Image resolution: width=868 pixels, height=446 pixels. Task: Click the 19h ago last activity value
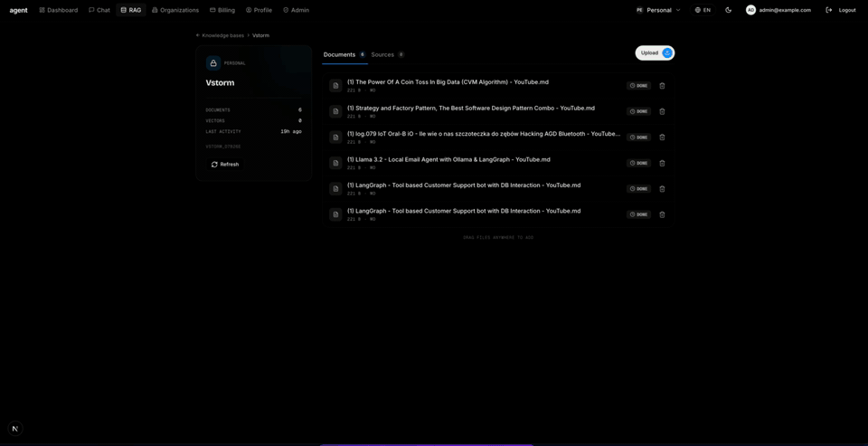[x=291, y=131]
